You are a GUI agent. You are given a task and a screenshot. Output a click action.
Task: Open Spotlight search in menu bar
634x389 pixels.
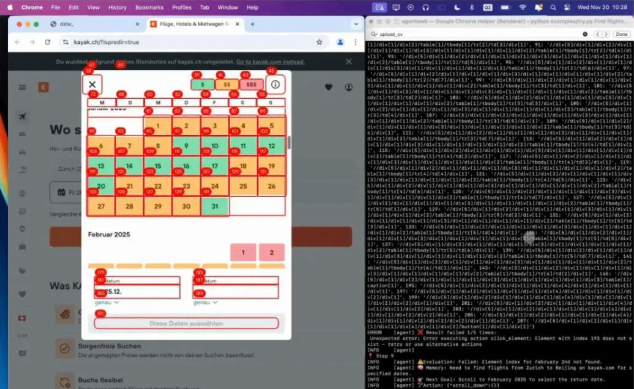tap(553, 7)
